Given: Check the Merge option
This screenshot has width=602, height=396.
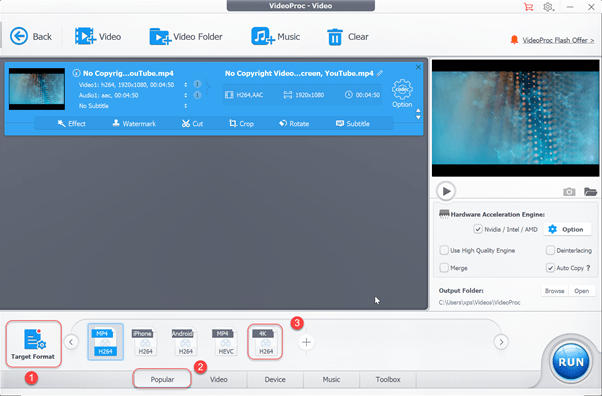Looking at the screenshot, I should pyautogui.click(x=444, y=268).
